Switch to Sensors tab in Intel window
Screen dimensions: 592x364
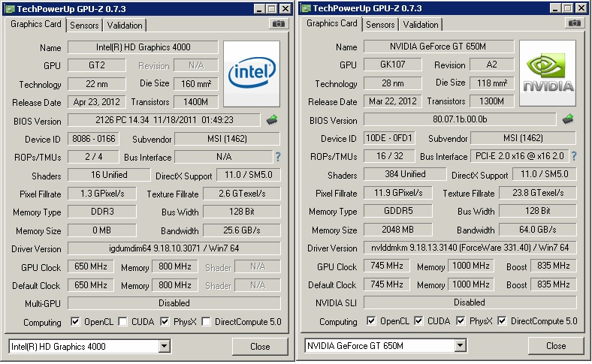tap(84, 26)
